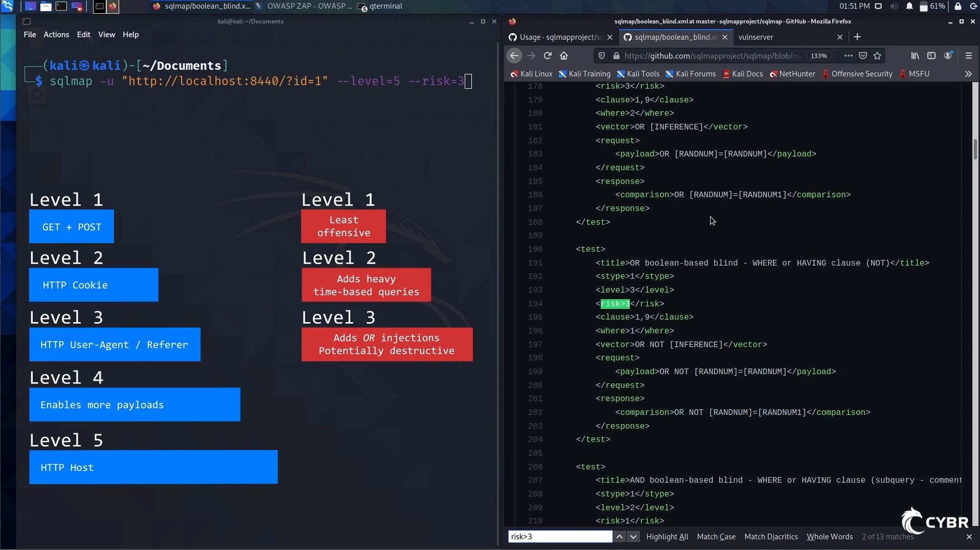Go to next find match

633,537
